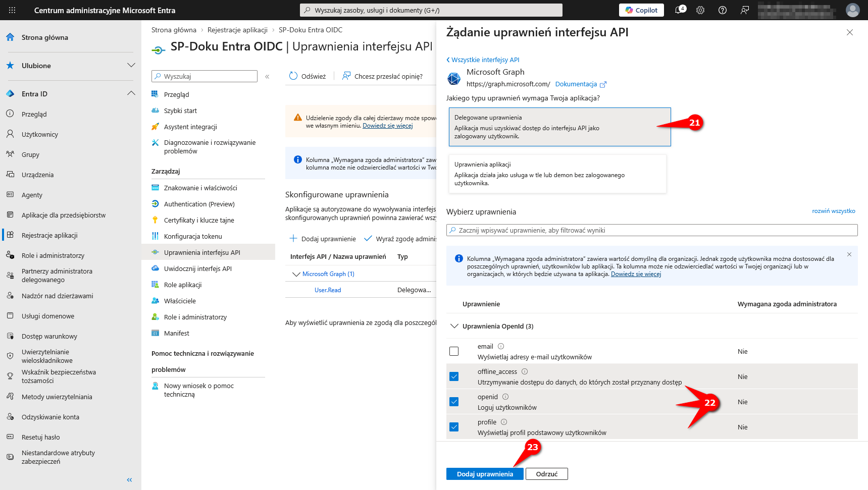Collapse Uprawnienia OpenId group
This screenshot has height=490, width=868.
(x=454, y=326)
